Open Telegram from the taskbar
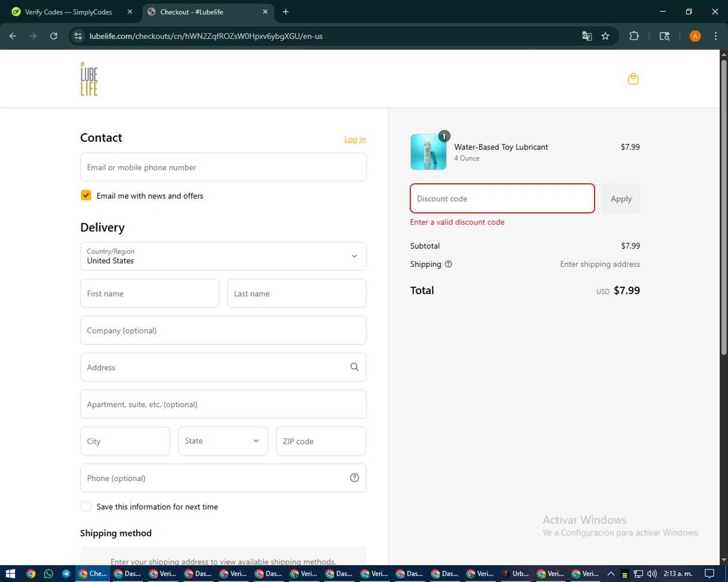 tap(66, 574)
